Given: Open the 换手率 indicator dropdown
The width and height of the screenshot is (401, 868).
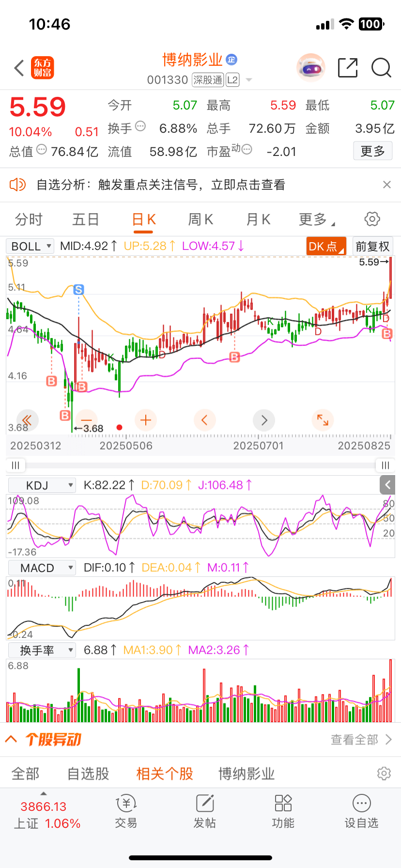Looking at the screenshot, I should tap(42, 650).
